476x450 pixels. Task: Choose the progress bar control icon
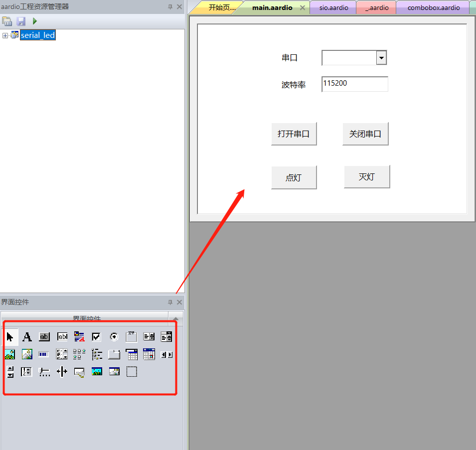(x=43, y=354)
